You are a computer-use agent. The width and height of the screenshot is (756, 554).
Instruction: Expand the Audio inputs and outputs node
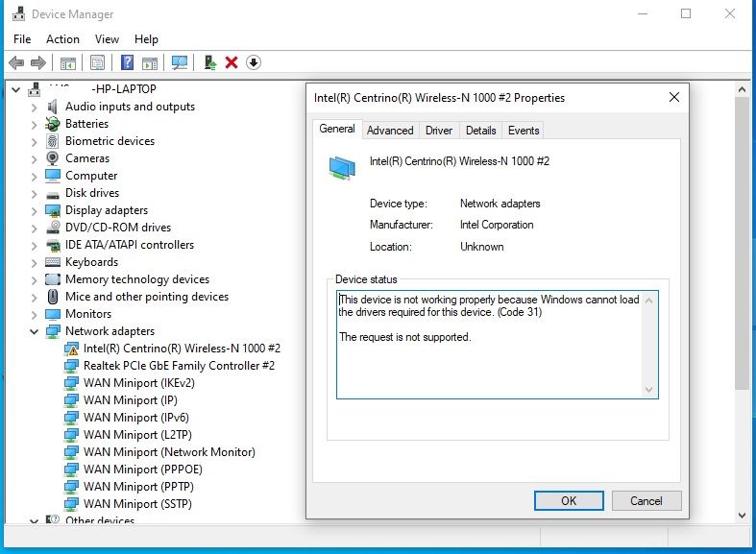[34, 107]
